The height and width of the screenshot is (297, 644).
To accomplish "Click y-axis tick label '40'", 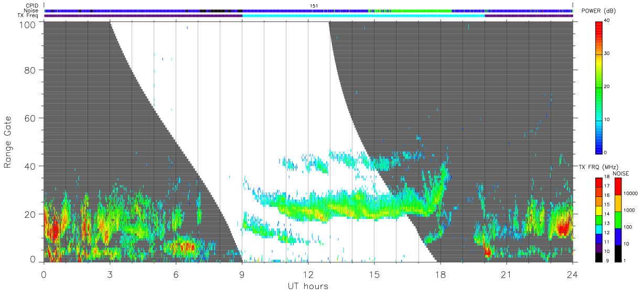I will pyautogui.click(x=30, y=166).
